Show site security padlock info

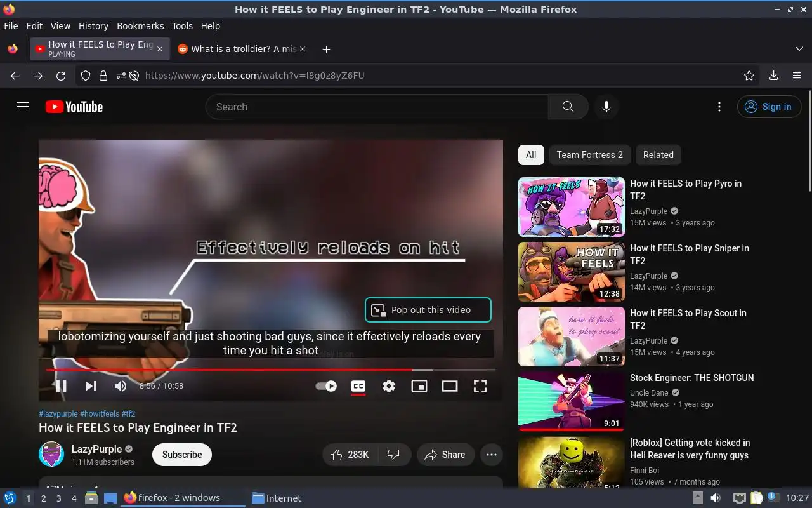pyautogui.click(x=103, y=76)
